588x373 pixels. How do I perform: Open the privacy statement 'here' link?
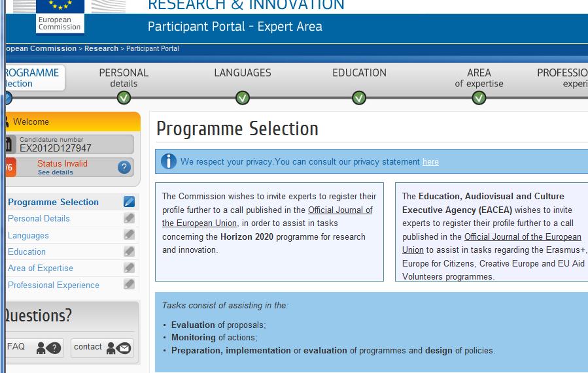[x=430, y=162]
